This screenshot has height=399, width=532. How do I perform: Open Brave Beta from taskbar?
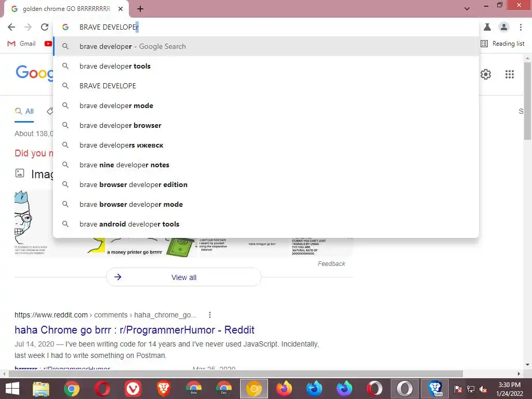pos(435,389)
